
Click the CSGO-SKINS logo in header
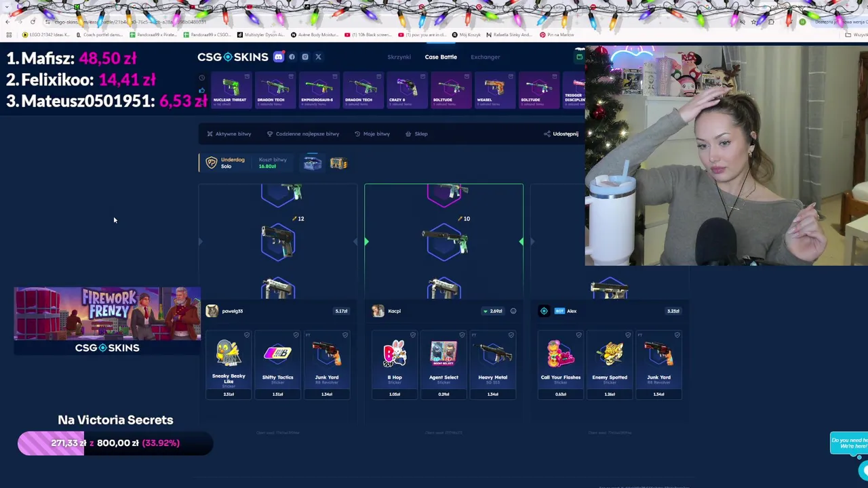[x=233, y=57]
